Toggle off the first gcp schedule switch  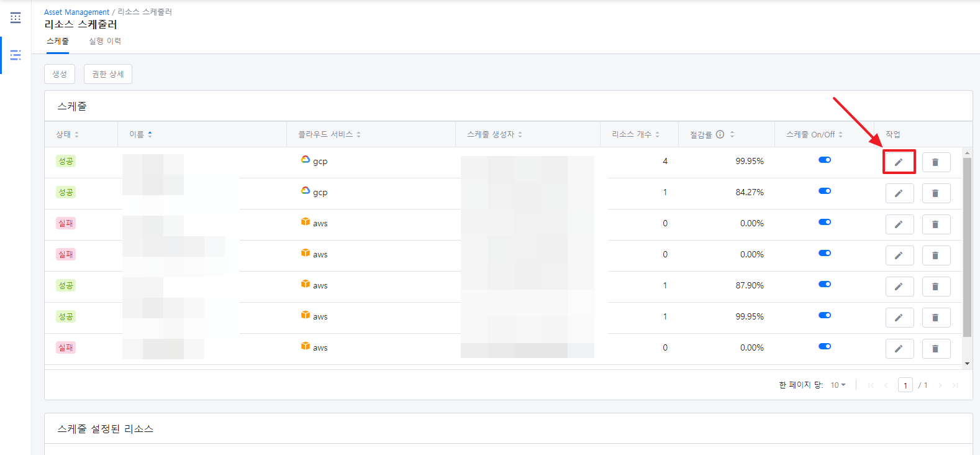(824, 160)
